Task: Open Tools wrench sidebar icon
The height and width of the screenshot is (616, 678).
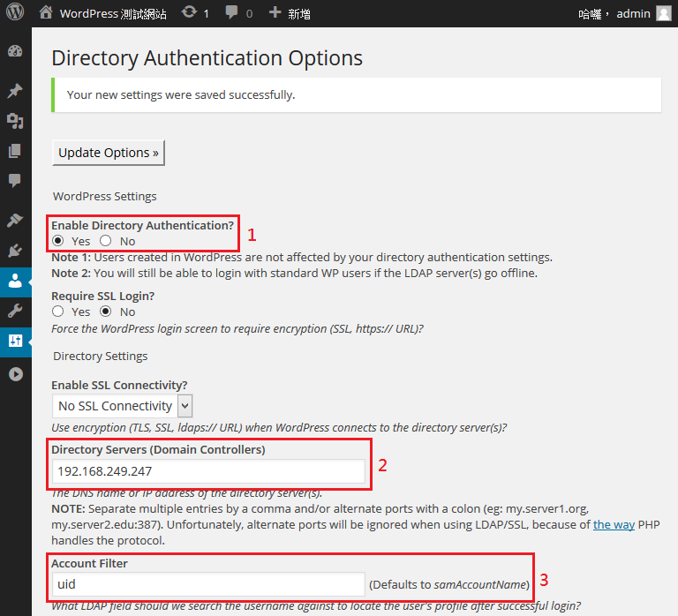Action: click(15, 311)
